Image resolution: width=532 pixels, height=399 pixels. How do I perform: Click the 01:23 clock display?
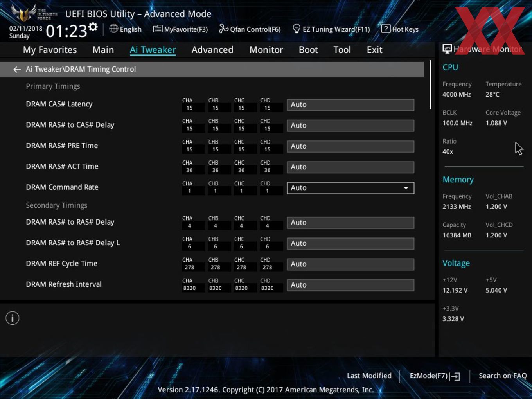tap(66, 31)
